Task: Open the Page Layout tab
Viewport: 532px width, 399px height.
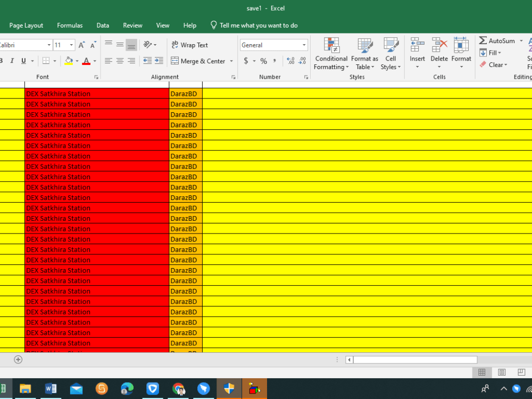Action: 26,26
